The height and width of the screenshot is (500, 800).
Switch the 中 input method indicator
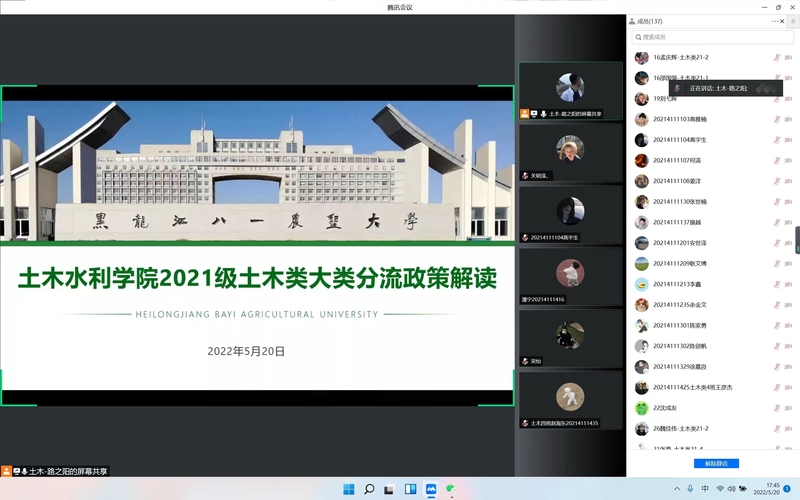pos(705,489)
